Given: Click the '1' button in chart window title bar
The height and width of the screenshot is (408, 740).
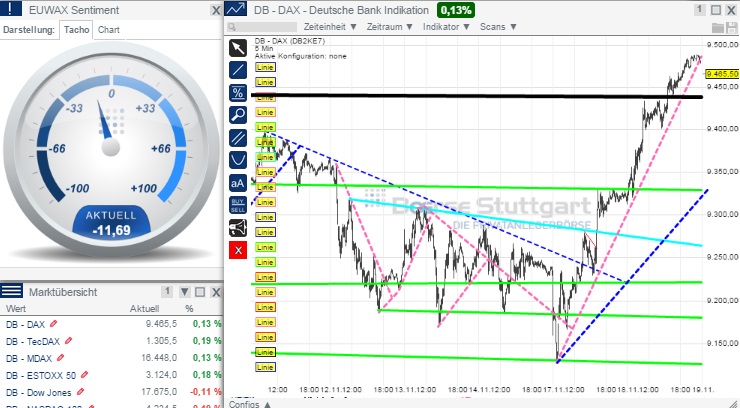Looking at the screenshot, I should pos(699,9).
